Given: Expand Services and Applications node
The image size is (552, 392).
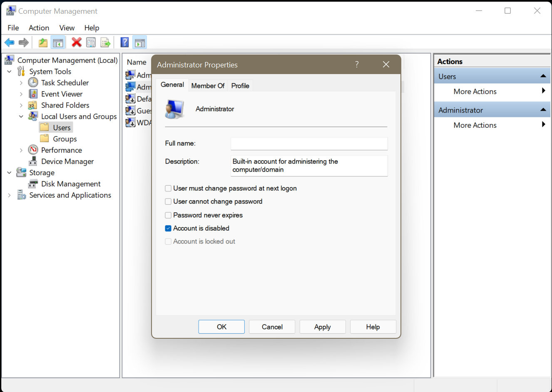Looking at the screenshot, I should pos(9,195).
